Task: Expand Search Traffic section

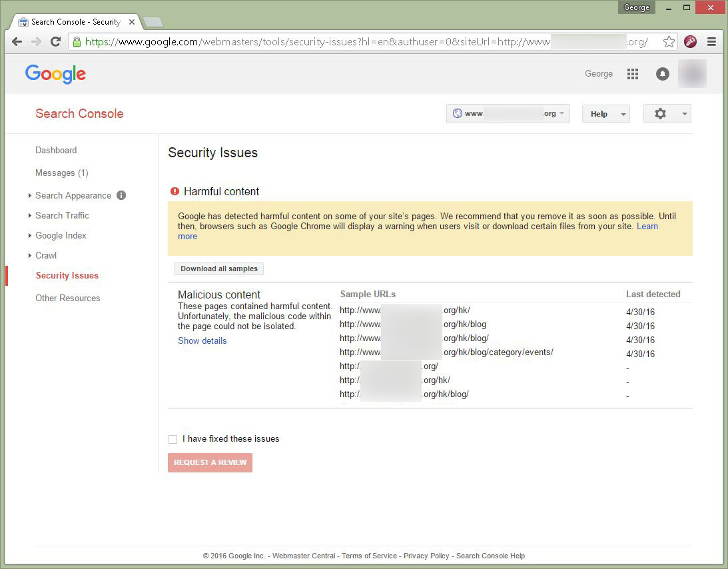Action: tap(30, 215)
